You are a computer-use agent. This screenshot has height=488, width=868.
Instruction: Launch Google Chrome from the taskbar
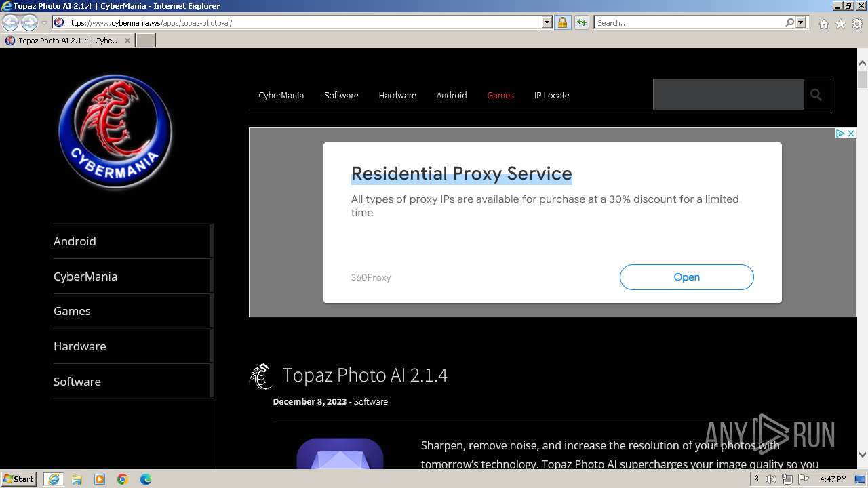click(x=123, y=479)
